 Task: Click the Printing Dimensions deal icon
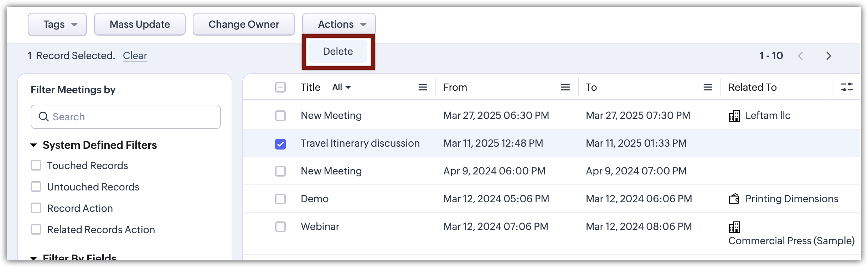(734, 199)
